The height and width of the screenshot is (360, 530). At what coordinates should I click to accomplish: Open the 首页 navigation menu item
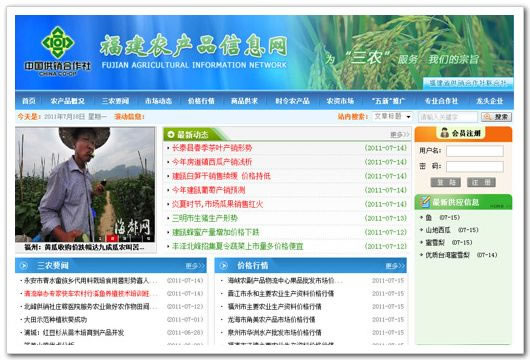28,101
